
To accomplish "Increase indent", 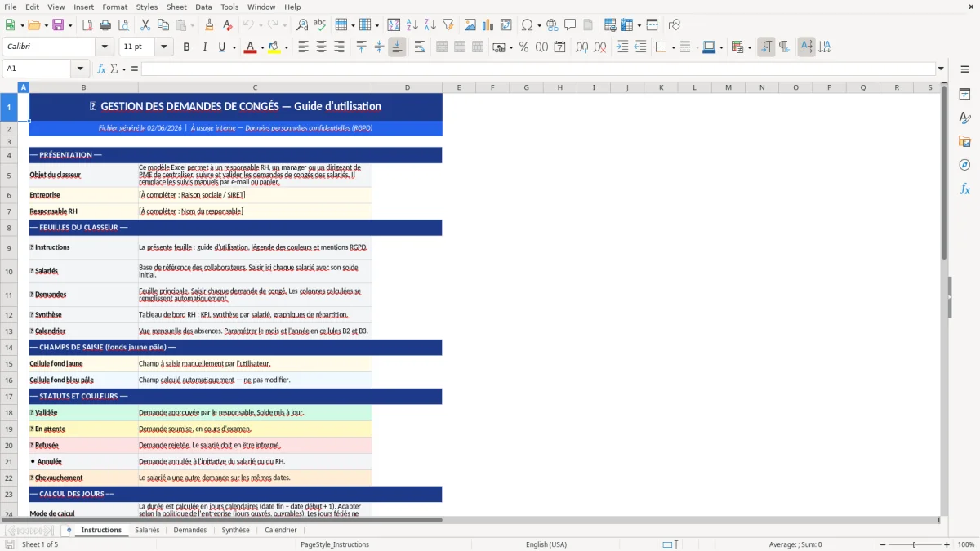I will coord(622,47).
